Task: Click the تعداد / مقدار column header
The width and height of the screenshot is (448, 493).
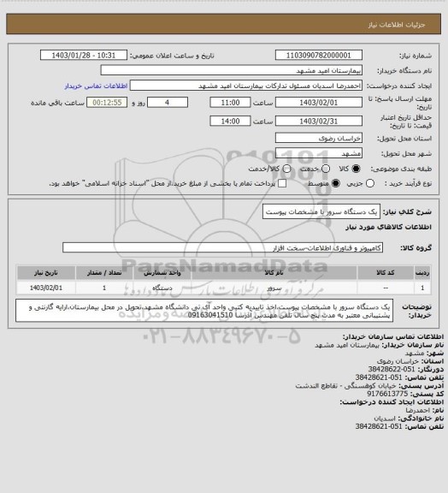Action: click(x=104, y=272)
